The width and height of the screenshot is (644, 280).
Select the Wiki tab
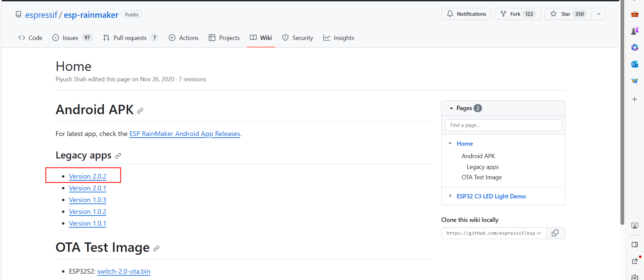point(261,38)
